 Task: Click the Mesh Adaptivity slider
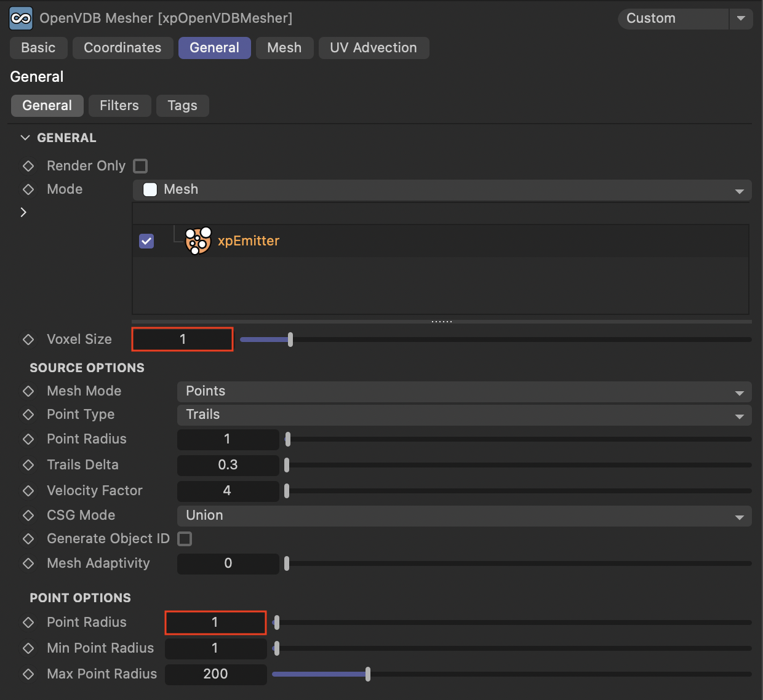(518, 563)
